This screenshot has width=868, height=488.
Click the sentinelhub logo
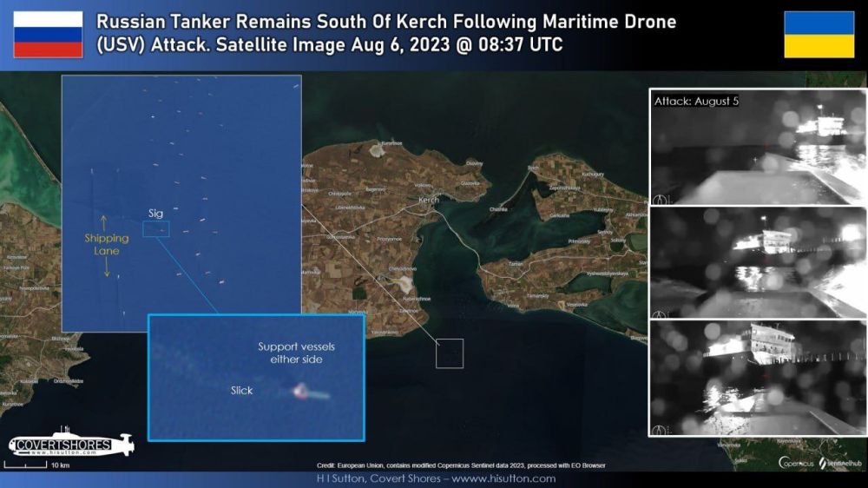841,463
